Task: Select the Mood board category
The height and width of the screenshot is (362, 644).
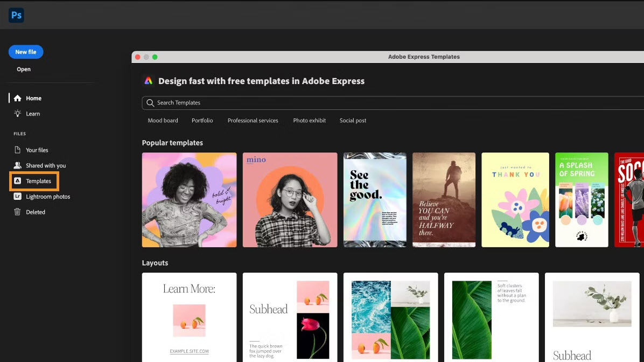Action: point(163,121)
